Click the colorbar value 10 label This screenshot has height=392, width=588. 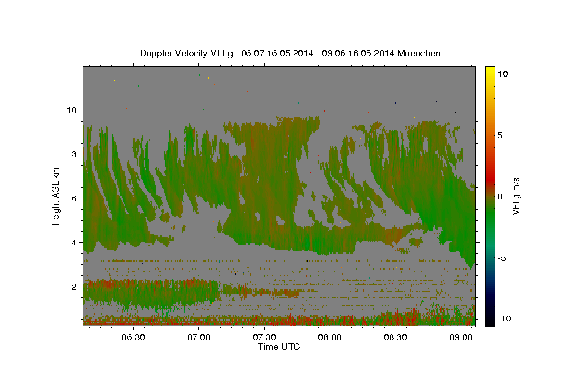pos(502,73)
